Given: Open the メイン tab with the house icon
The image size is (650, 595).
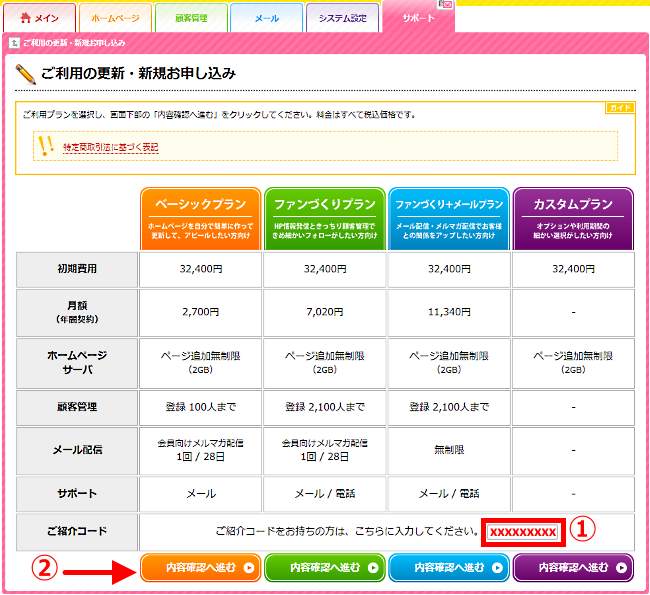Looking at the screenshot, I should pyautogui.click(x=39, y=18).
